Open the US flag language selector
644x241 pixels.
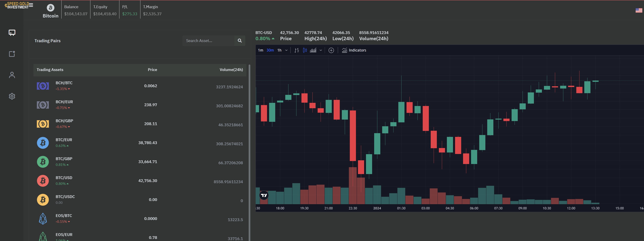coord(638,10)
